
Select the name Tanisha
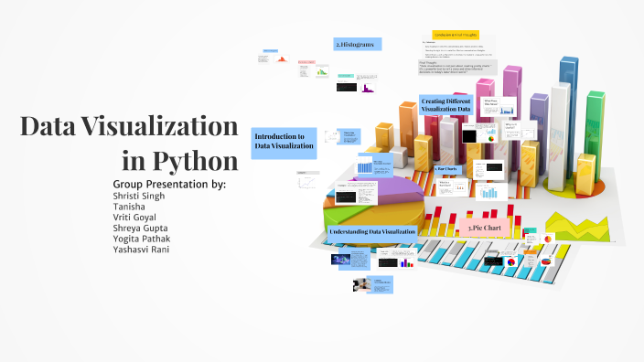click(129, 207)
